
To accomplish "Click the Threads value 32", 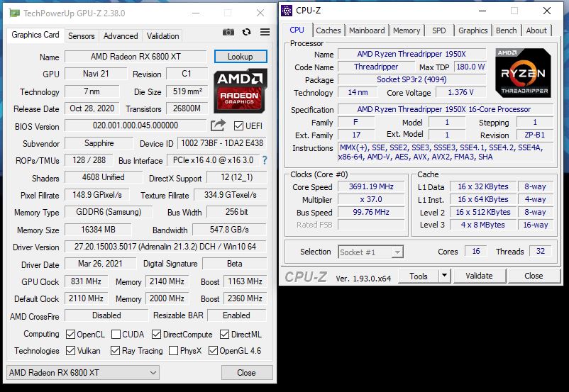I will 541,252.
